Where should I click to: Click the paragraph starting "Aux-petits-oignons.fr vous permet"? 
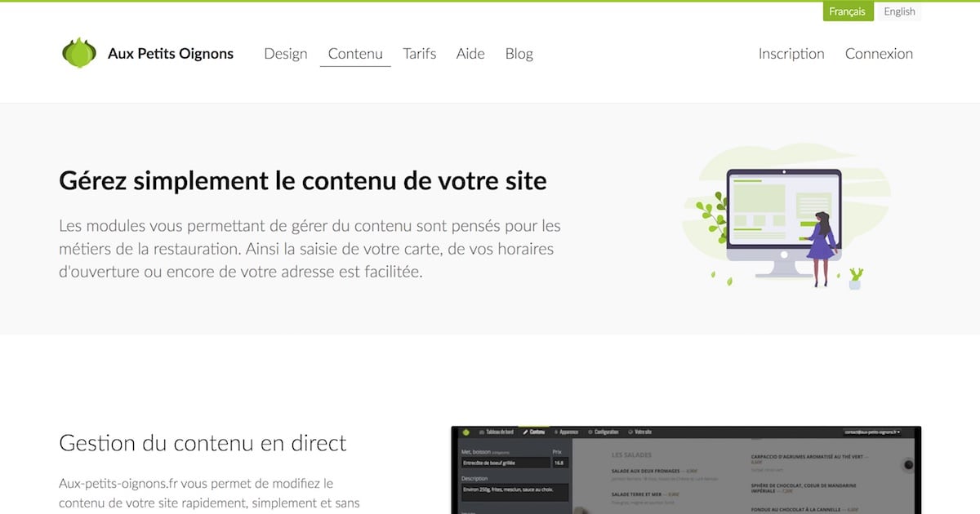[x=209, y=494]
